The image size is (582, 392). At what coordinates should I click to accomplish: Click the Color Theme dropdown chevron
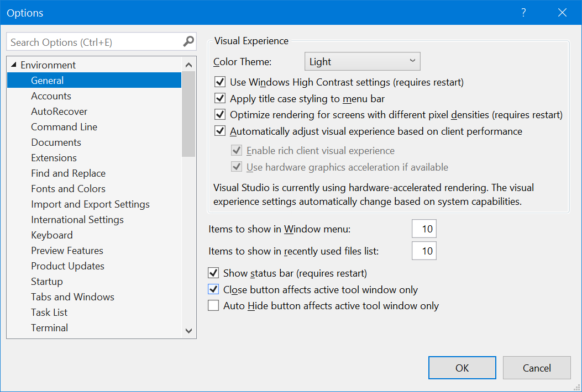pos(412,61)
